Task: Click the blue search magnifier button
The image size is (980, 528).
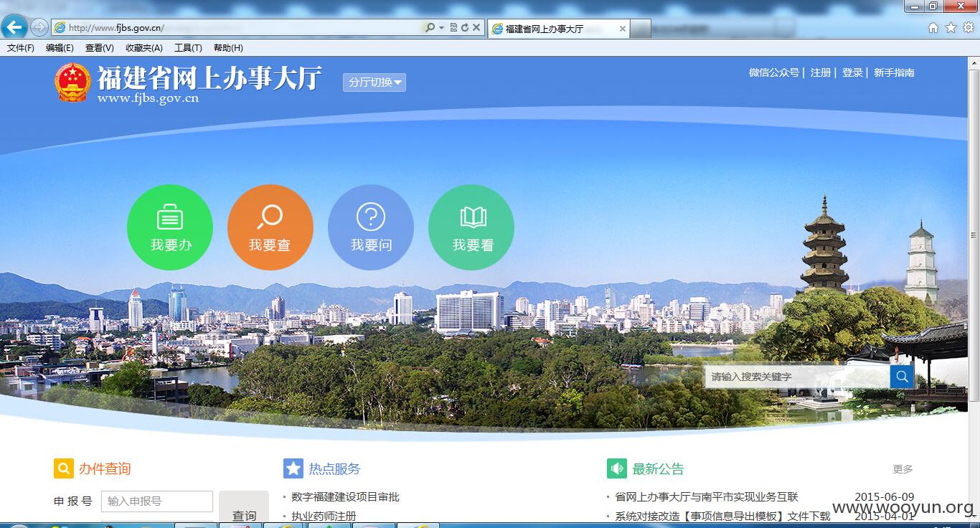Action: (902, 376)
